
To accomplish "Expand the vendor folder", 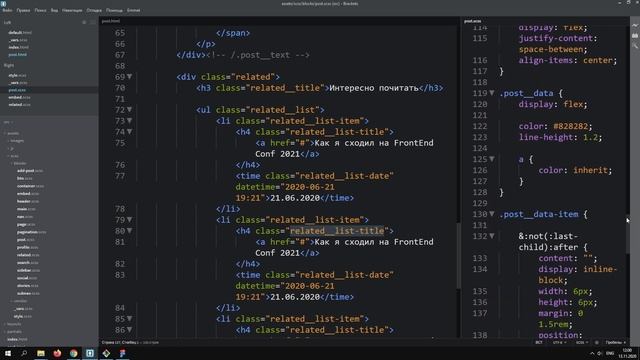I will [19, 301].
